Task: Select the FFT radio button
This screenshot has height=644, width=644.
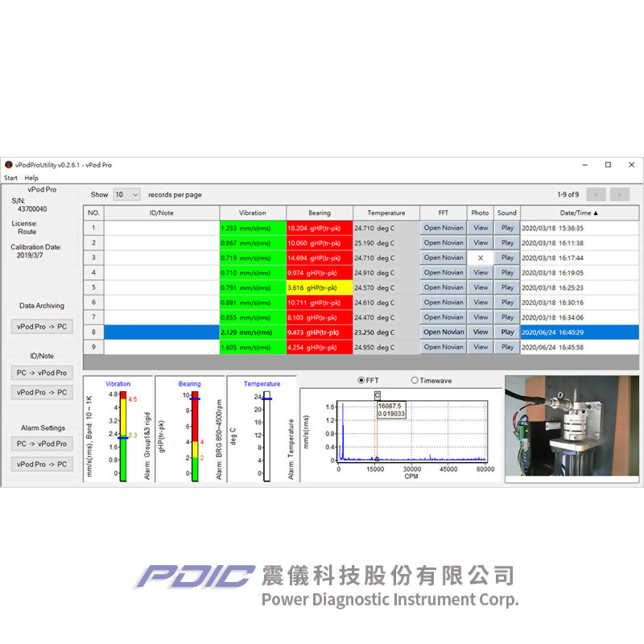Action: [x=361, y=380]
